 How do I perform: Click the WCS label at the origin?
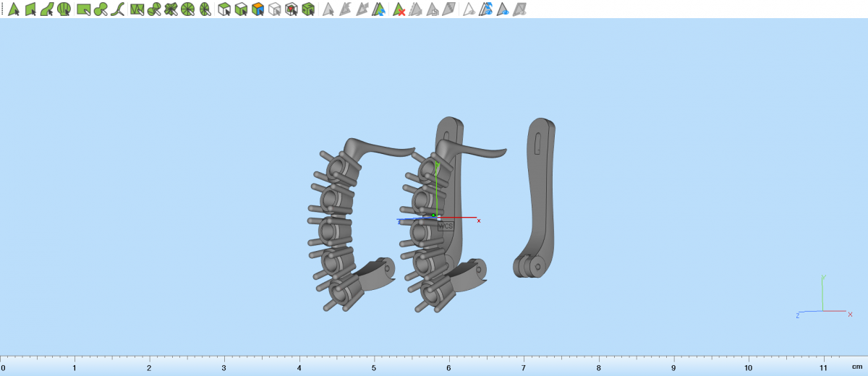tap(446, 226)
